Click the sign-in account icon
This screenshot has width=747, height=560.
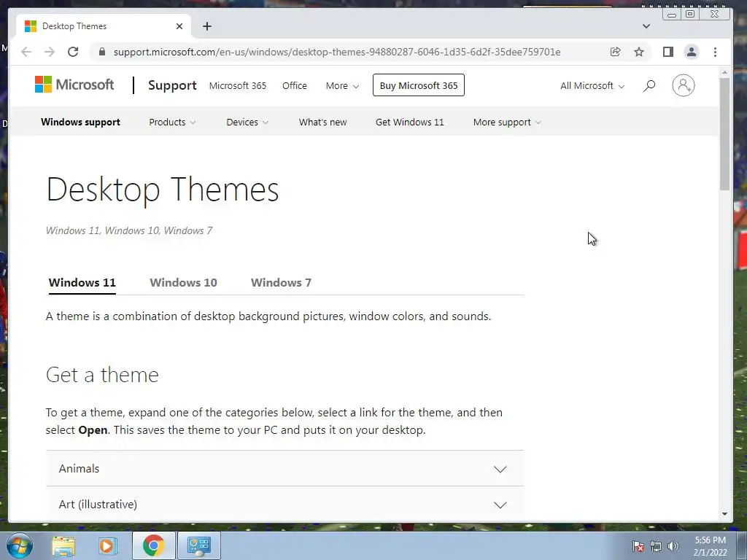point(683,86)
